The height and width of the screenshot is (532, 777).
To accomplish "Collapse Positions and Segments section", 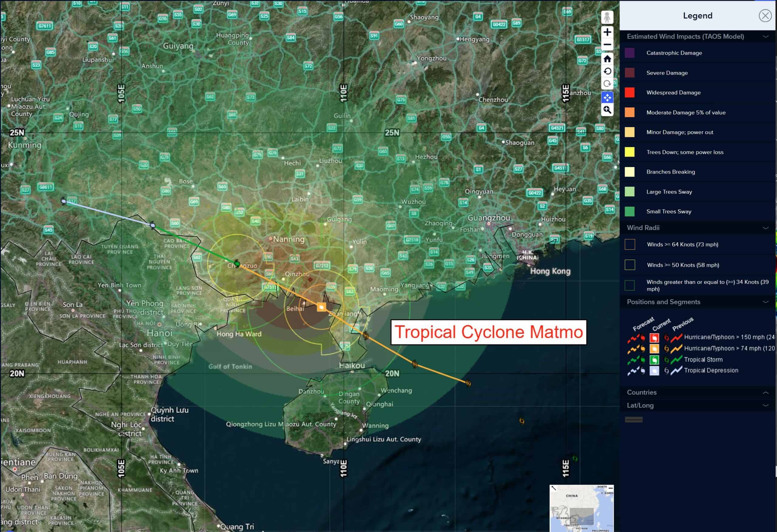I will coord(765,302).
